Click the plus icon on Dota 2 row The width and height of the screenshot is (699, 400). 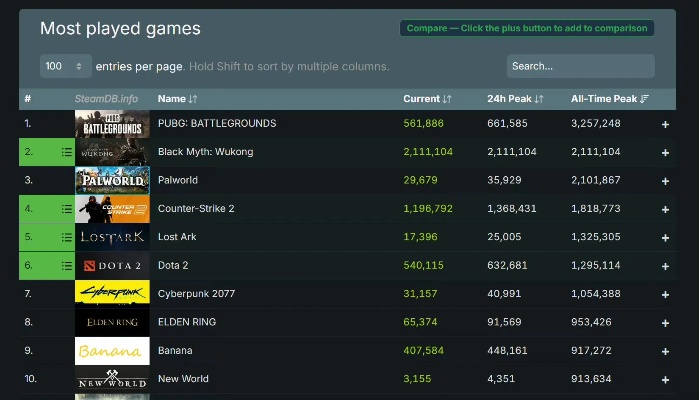pyautogui.click(x=665, y=266)
